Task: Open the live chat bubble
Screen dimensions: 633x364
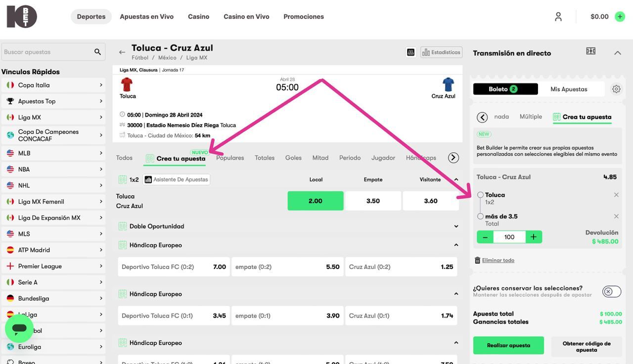Action: (19, 328)
